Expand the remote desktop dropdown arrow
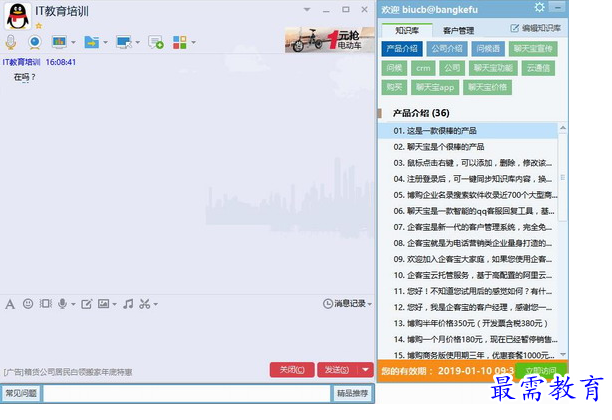Image resolution: width=612 pixels, height=420 pixels. [x=137, y=42]
